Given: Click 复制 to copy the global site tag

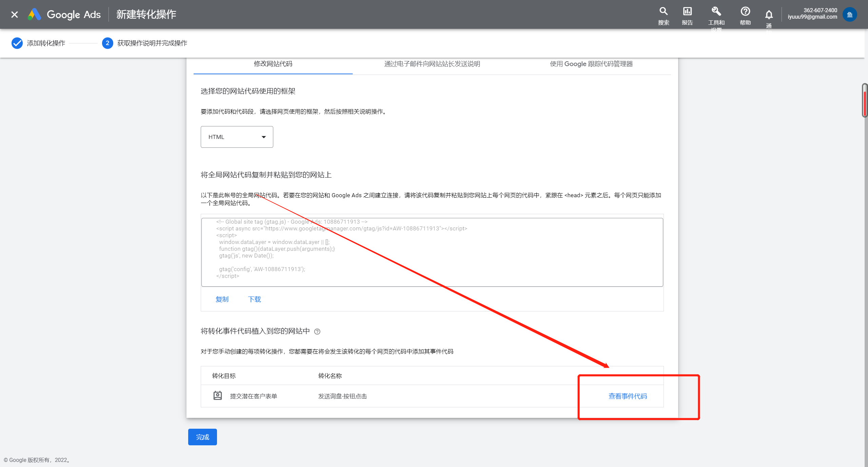Looking at the screenshot, I should click(x=222, y=299).
